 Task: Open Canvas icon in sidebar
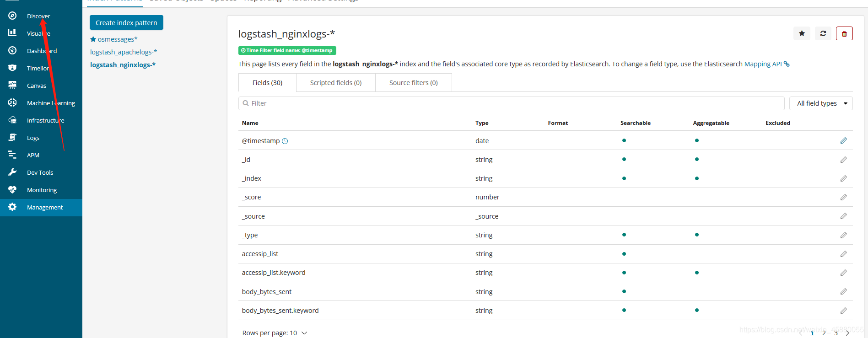[x=12, y=86]
